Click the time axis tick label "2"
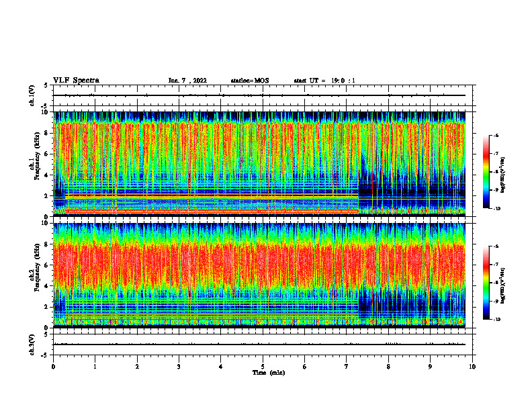 click(x=137, y=367)
